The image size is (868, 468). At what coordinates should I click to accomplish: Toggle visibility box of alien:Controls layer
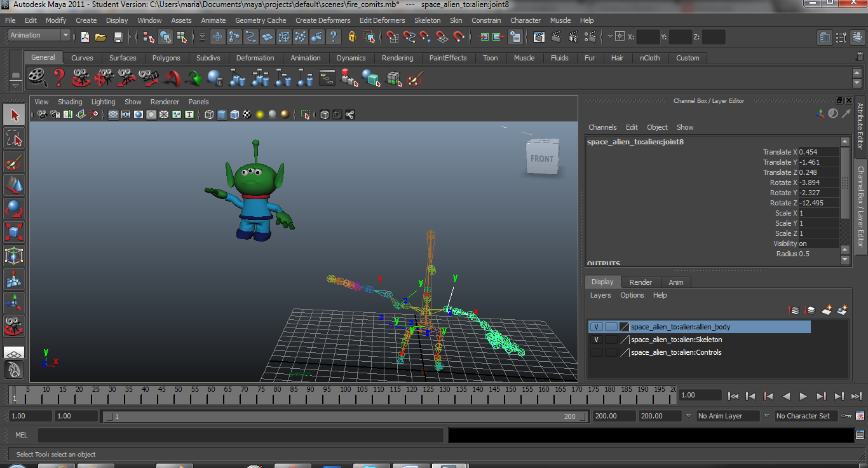(x=596, y=352)
